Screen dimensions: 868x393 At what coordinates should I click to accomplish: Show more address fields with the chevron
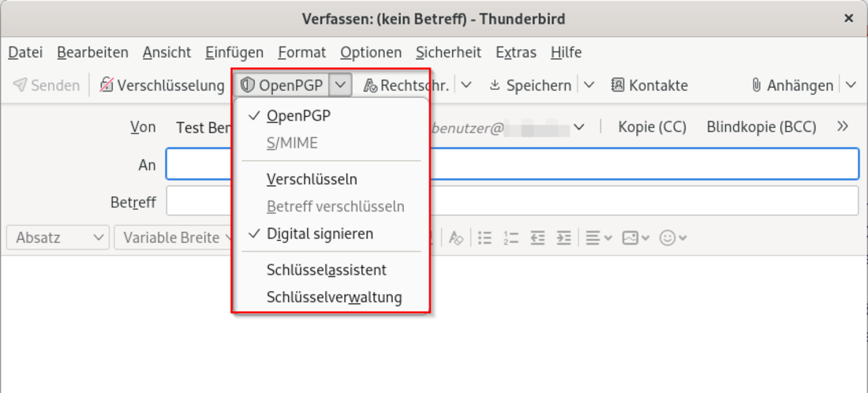(x=843, y=127)
